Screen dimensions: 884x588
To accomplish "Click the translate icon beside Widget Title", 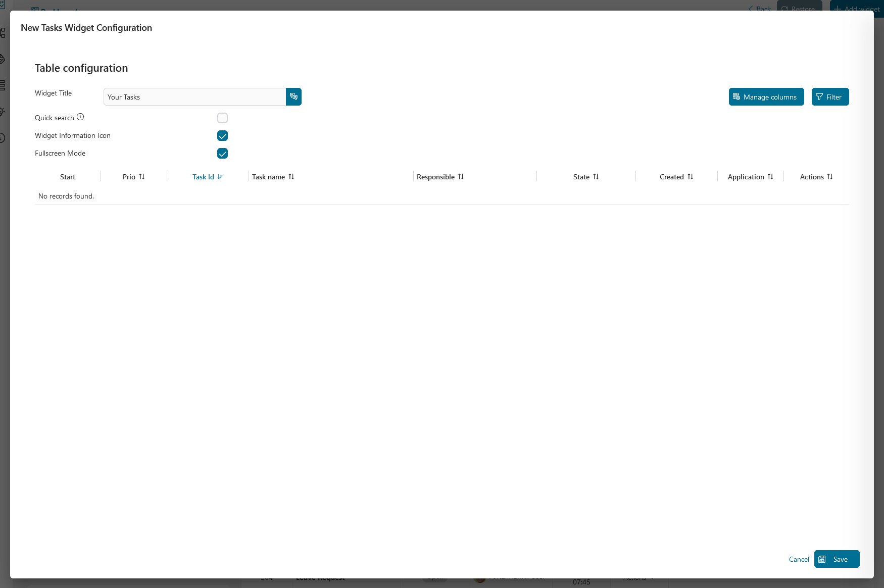I will tap(293, 96).
